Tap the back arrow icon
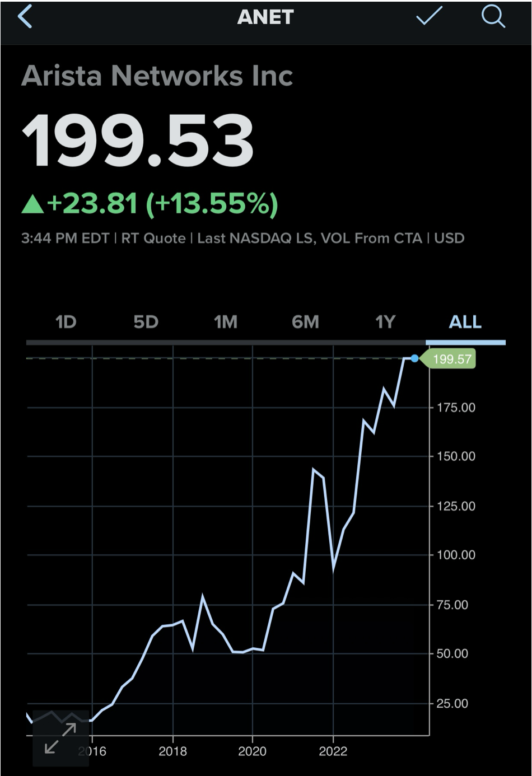 (25, 17)
